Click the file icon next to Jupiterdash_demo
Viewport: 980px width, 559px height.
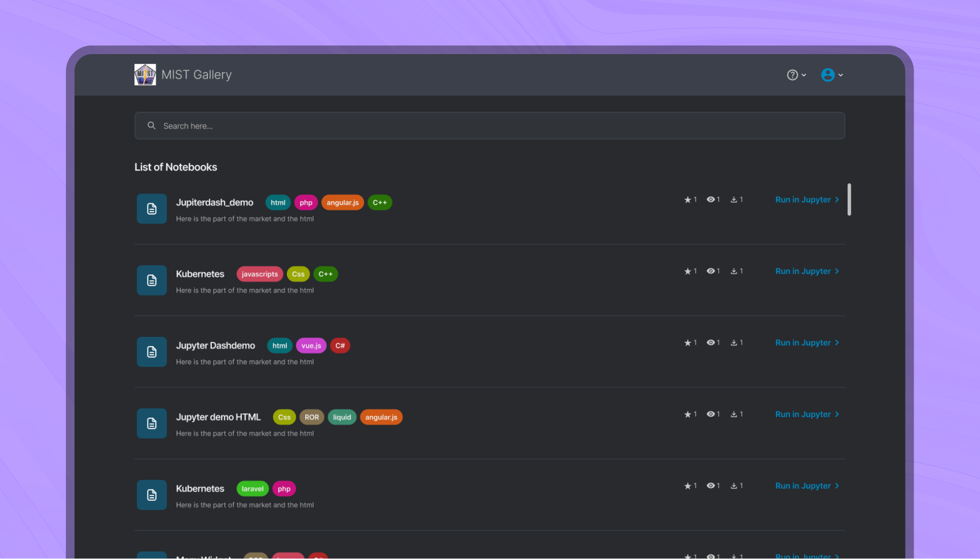(x=151, y=208)
